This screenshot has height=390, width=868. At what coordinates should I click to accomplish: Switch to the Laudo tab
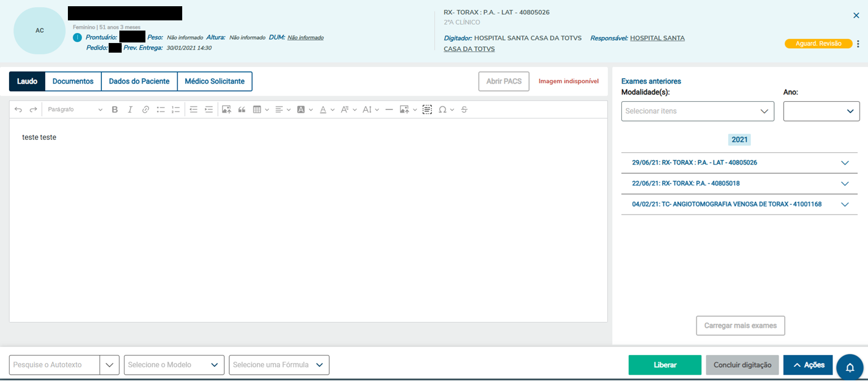pos(27,82)
